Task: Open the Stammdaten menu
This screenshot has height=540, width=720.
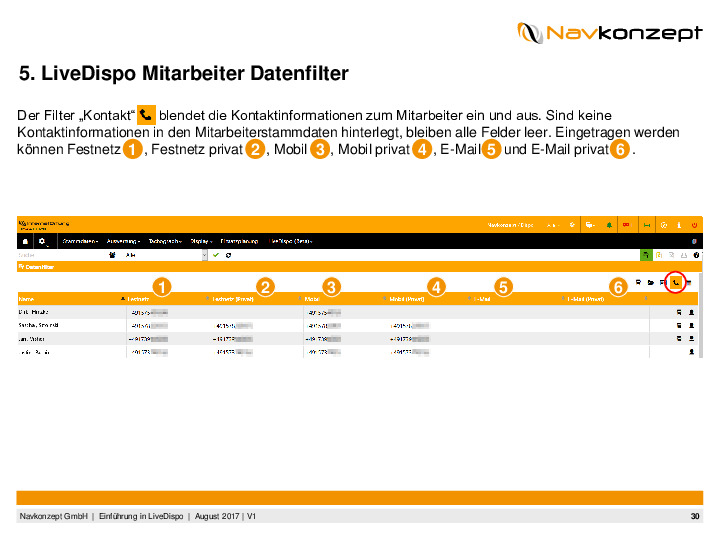Action: (80, 241)
